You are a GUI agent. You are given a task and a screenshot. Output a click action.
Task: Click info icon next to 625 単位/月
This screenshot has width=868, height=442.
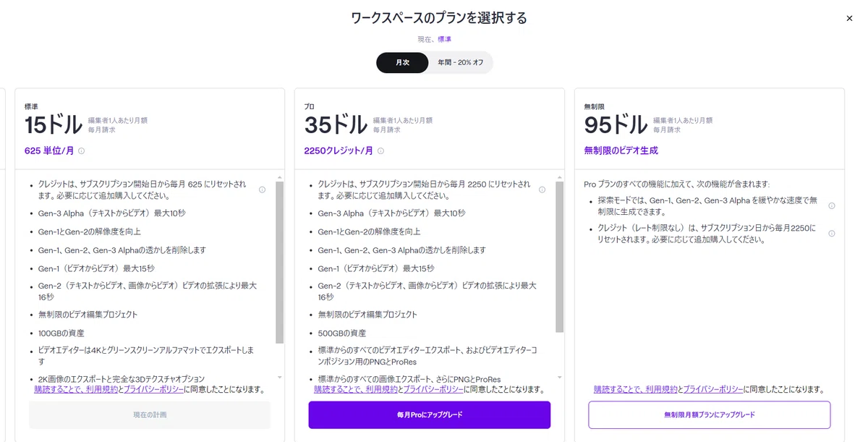81,151
